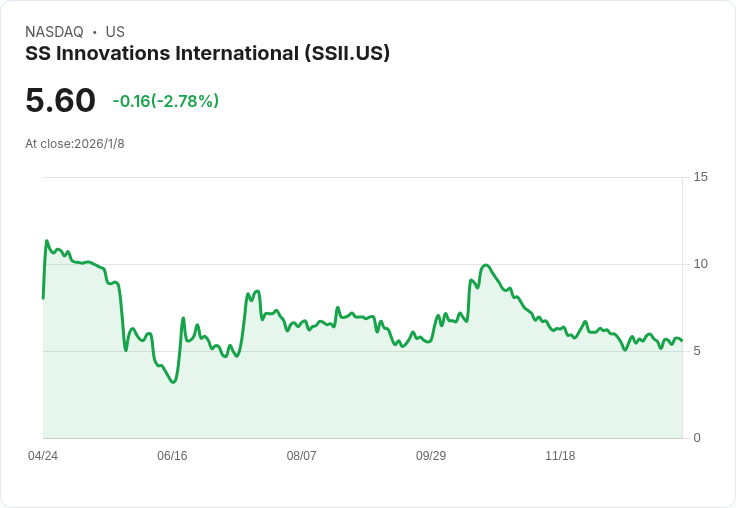
Task: Click the 5 y-axis label
Action: 697,351
